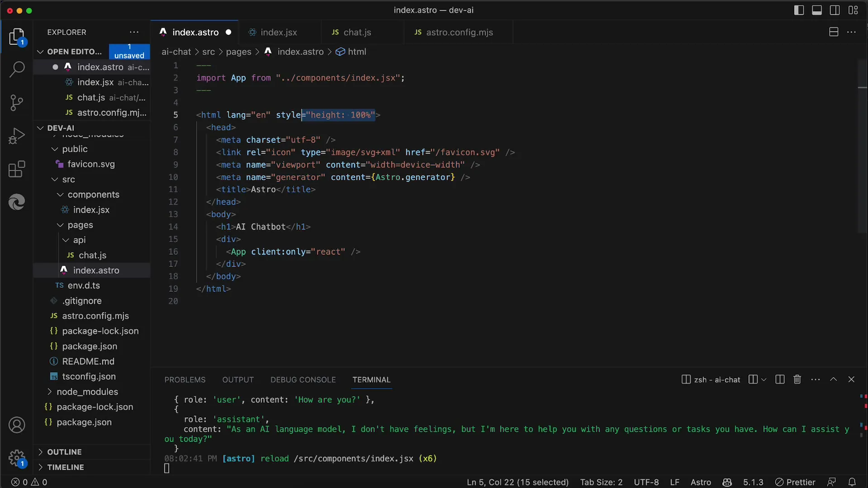This screenshot has height=488, width=868.
Task: Switch to the PROBLEMS panel tab
Action: click(185, 379)
